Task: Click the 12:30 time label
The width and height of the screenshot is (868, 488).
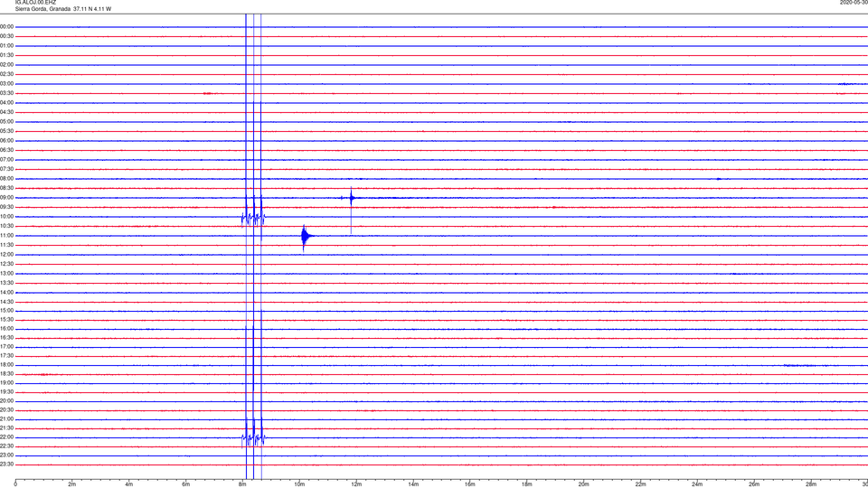Action: (7, 264)
